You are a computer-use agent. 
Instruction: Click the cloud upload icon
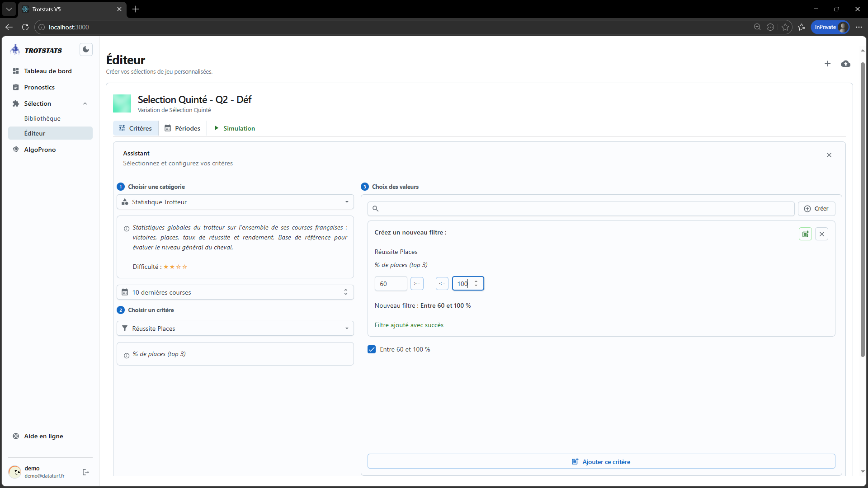pos(845,64)
